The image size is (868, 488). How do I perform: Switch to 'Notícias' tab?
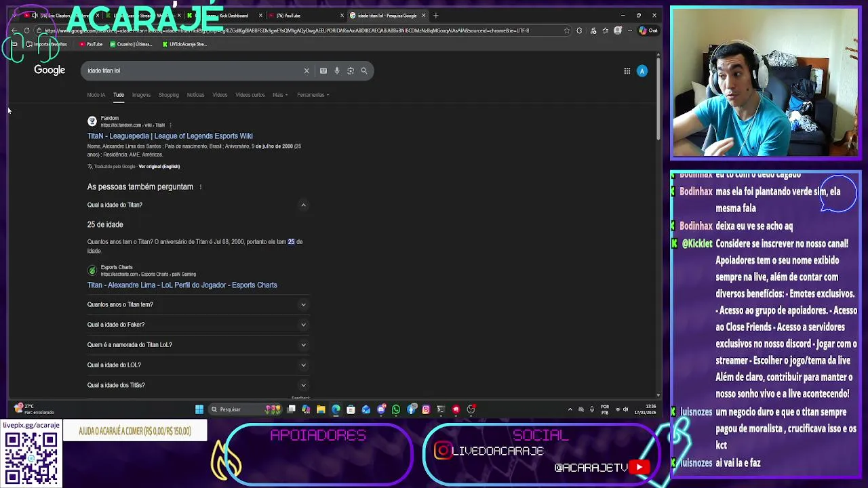[195, 95]
